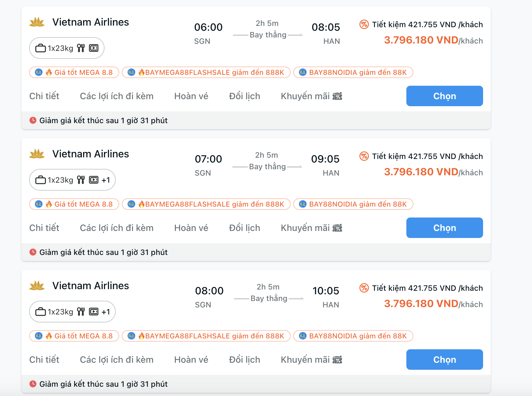Show Đổi lịch tab for 08:00 flight

click(x=244, y=360)
